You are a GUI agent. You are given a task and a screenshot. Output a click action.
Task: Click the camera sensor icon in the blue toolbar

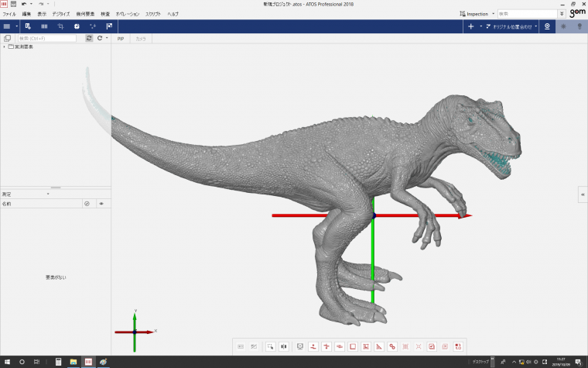click(547, 26)
